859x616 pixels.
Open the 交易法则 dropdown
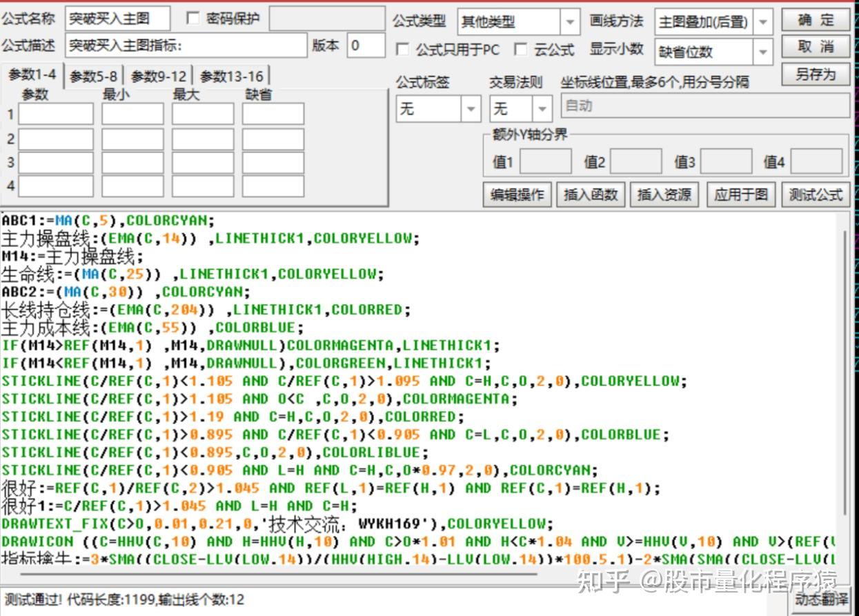(542, 109)
